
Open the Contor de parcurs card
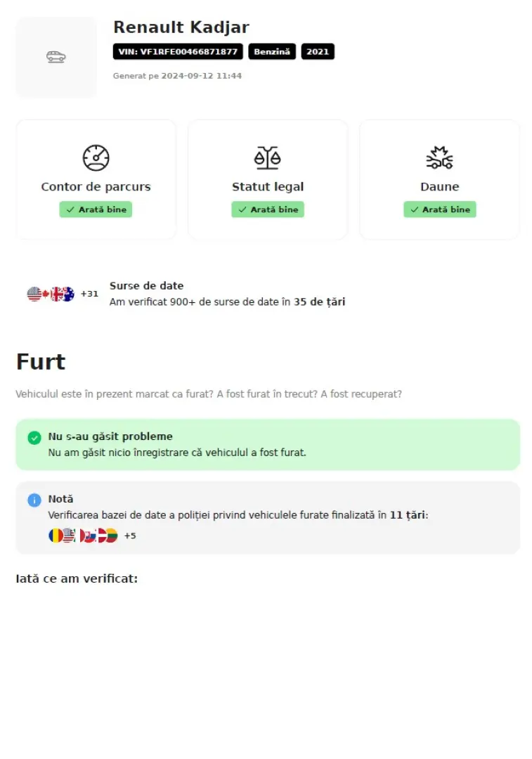pos(96,180)
